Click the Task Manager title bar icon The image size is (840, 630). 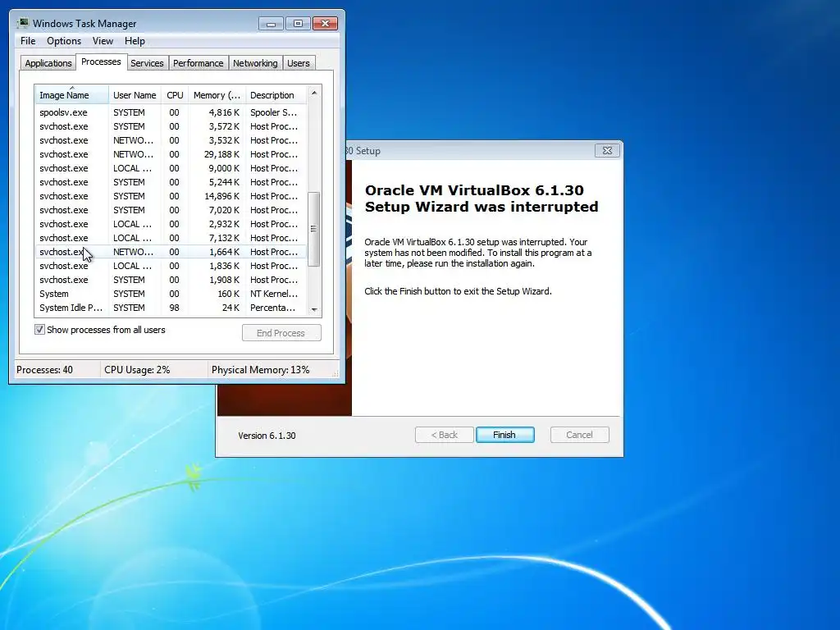pyautogui.click(x=22, y=23)
